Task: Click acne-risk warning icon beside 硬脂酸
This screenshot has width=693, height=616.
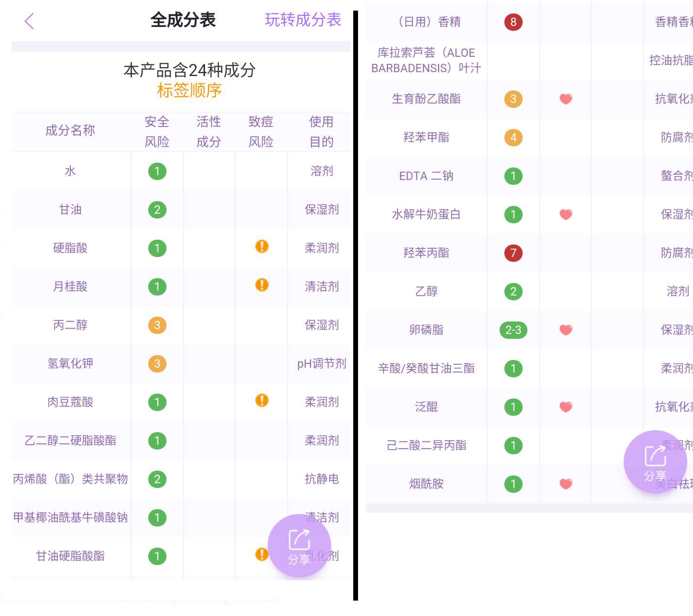Action: coord(261,246)
